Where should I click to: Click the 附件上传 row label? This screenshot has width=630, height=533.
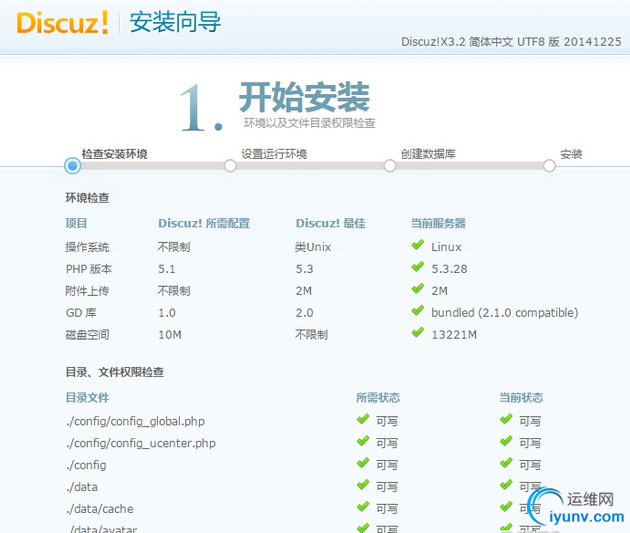point(87,291)
